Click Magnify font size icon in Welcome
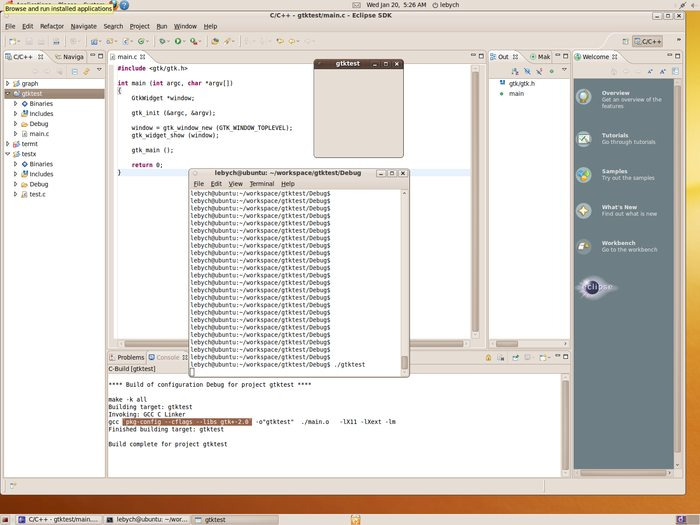This screenshot has width=700, height=525. [662, 71]
